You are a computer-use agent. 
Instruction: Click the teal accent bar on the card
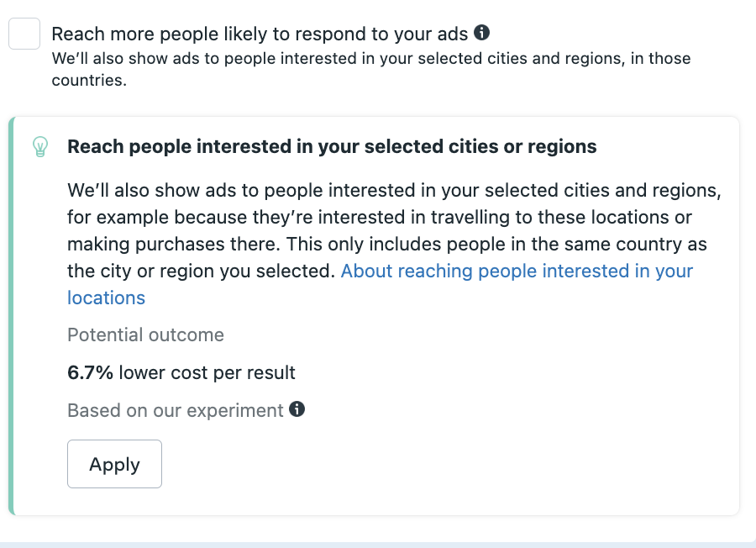[12, 315]
